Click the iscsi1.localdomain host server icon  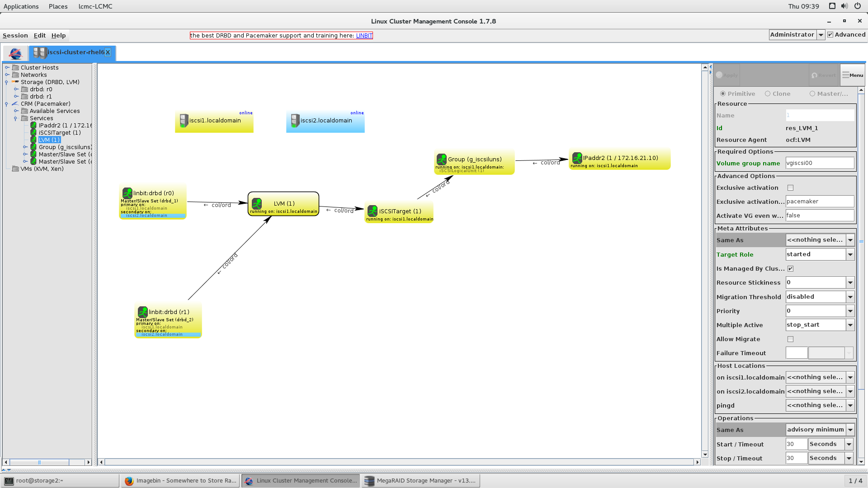pyautogui.click(x=184, y=121)
